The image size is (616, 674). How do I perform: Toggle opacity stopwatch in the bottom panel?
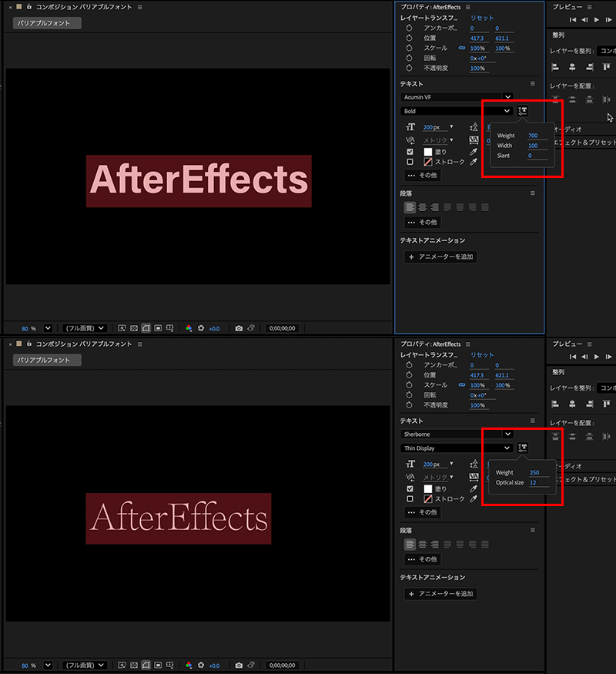point(410,405)
